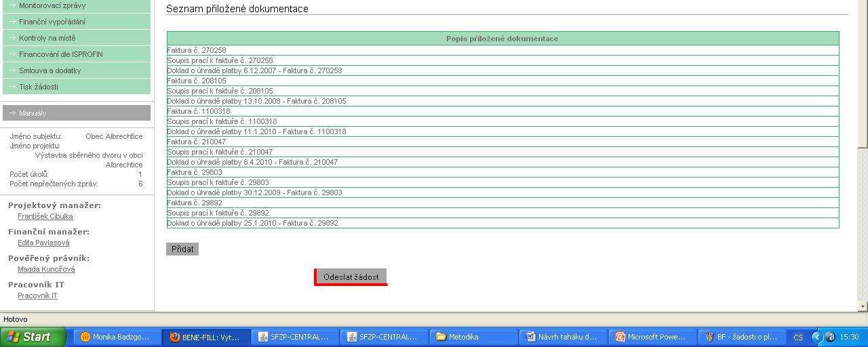868x347 pixels.
Task: Submit with the Odeslat žádost button
Action: (x=351, y=277)
